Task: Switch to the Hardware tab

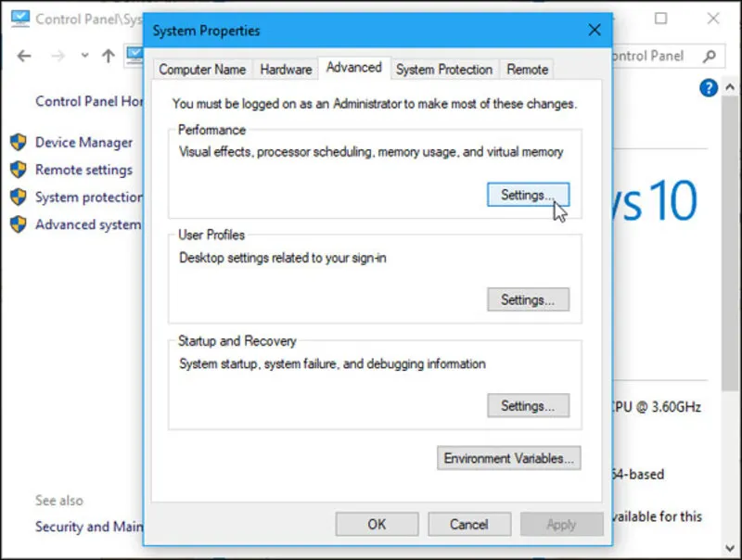Action: [285, 69]
